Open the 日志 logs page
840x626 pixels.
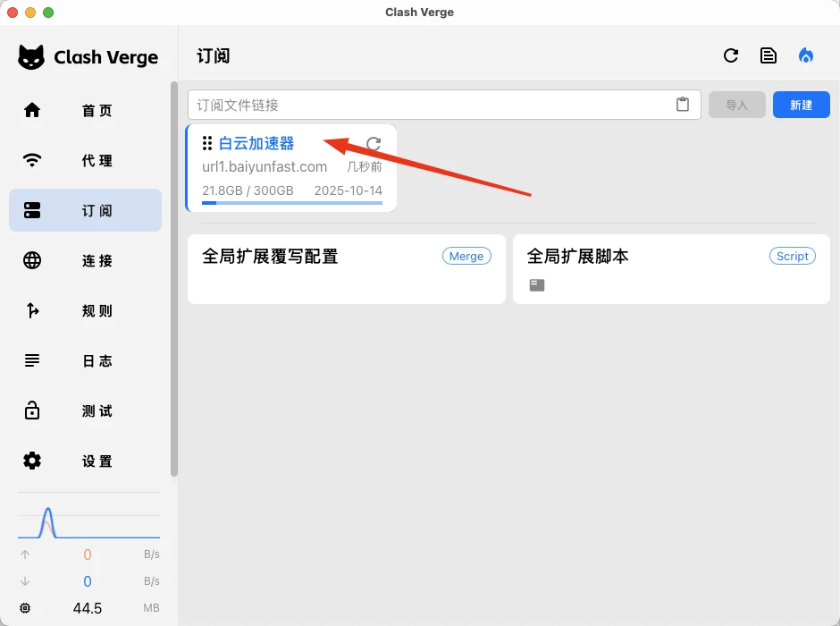point(85,360)
